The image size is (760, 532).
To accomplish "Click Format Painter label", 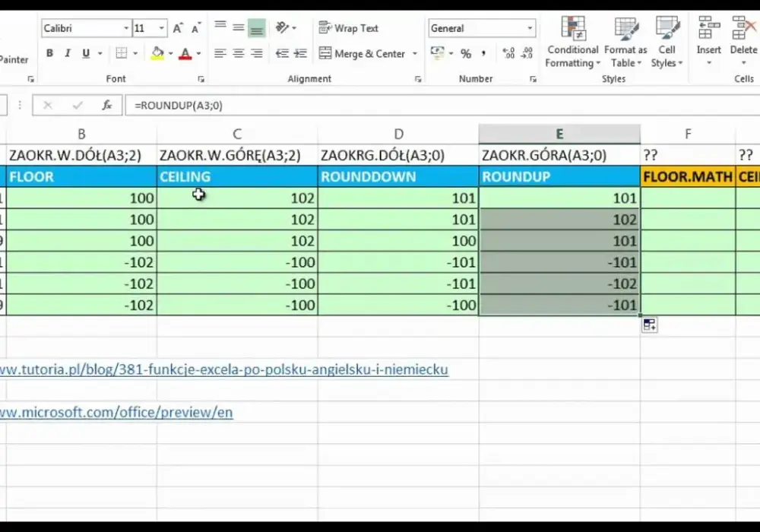I will coord(14,59).
